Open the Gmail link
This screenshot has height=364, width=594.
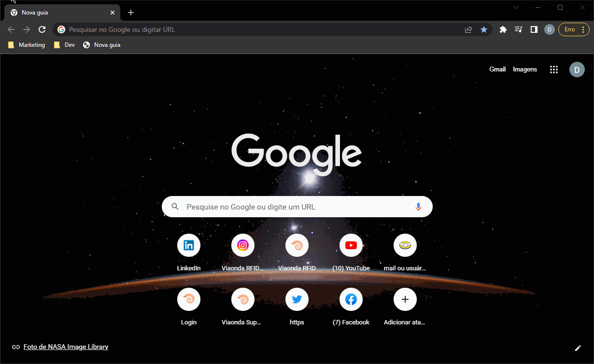tap(497, 70)
